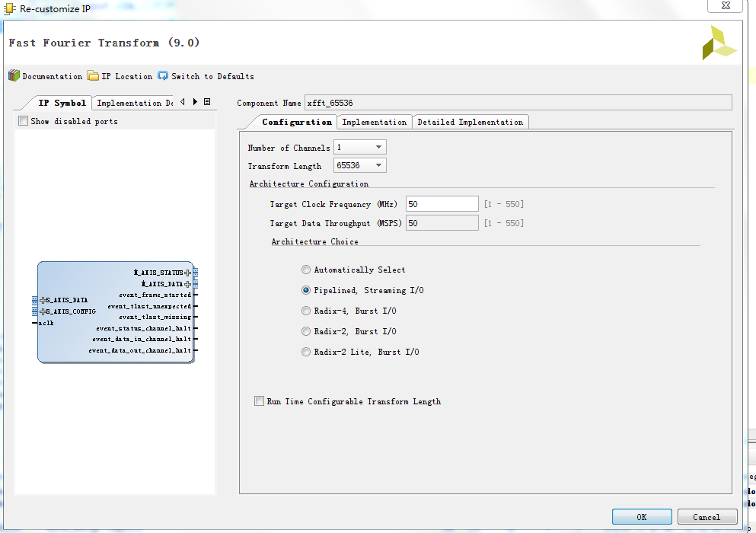
Task: Switch to the Implementation tab
Action: 374,122
